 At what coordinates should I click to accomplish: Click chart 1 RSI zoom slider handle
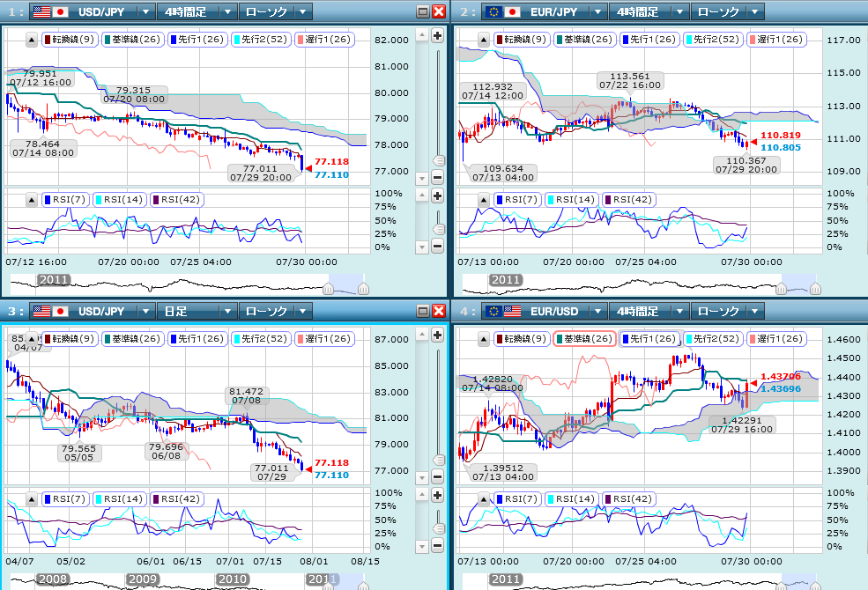point(439,229)
